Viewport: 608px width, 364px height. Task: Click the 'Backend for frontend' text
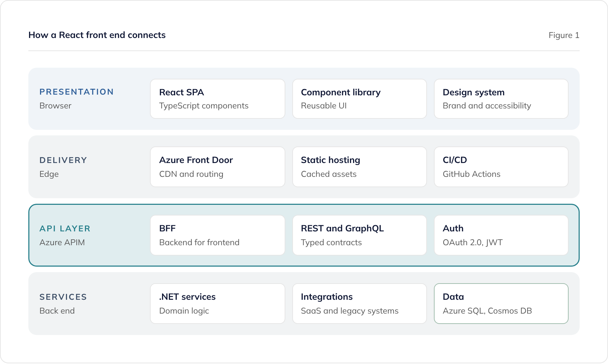point(199,242)
